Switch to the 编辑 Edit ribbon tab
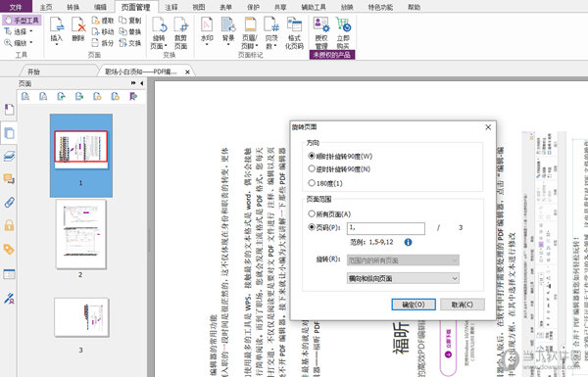Image resolution: width=588 pixels, height=377 pixels. pos(100,7)
